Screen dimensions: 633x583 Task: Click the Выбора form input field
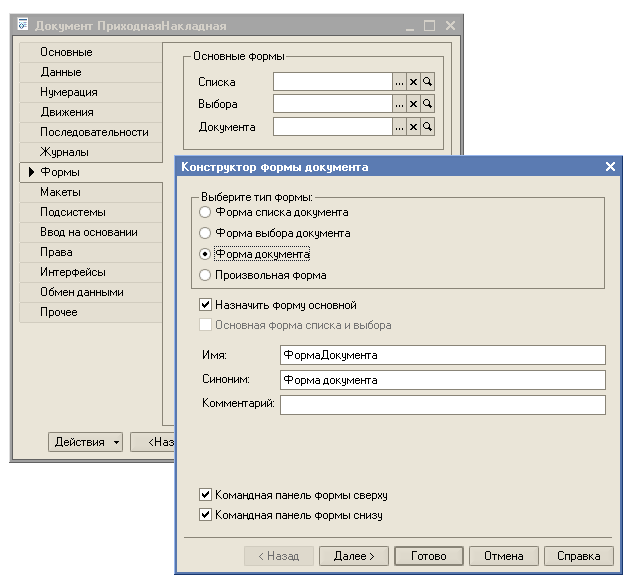[333, 105]
